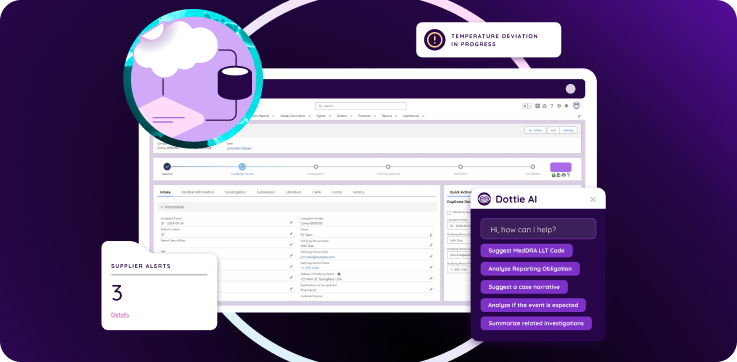Click the Dottie AI owl logo
The image size is (737, 362).
(484, 199)
